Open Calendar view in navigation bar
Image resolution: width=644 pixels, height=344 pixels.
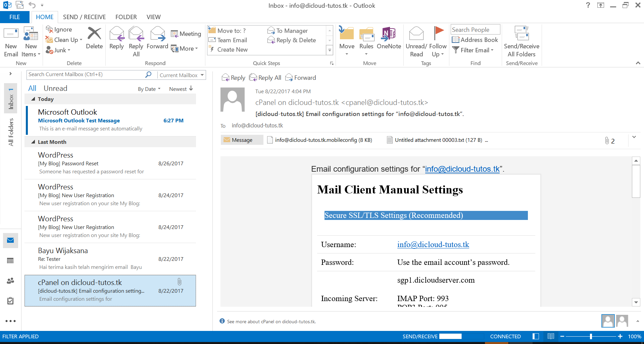tap(10, 261)
